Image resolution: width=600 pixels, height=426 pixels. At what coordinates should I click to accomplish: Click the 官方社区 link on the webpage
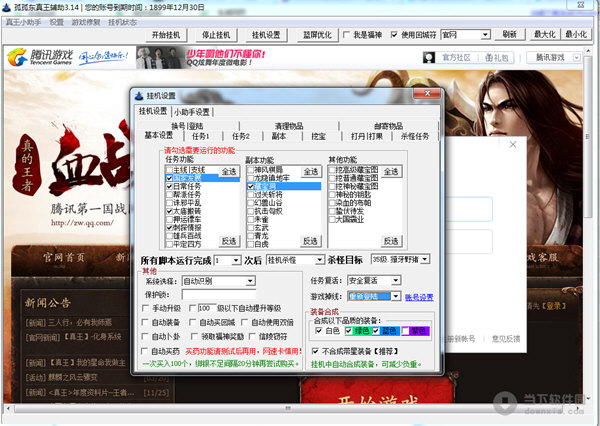456,58
